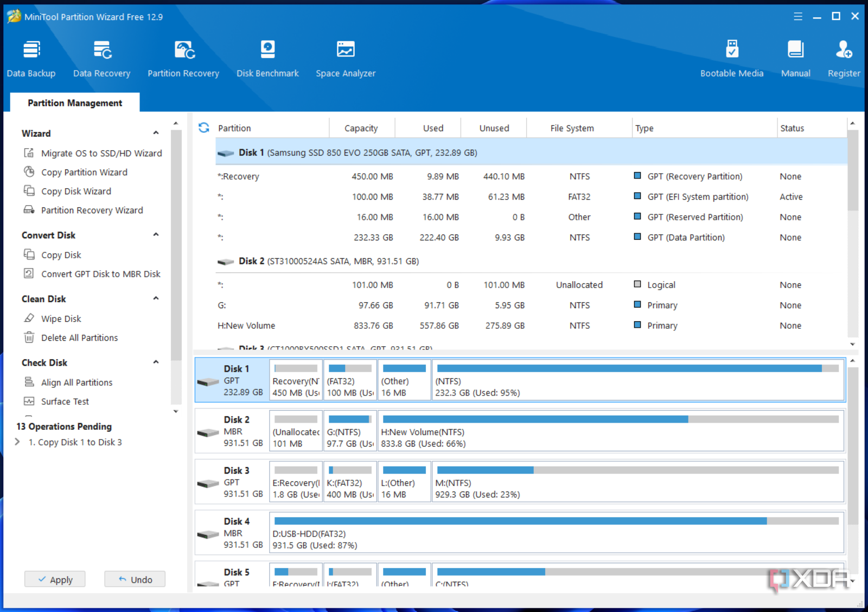
Task: Select Migrate OS to SSD/HD Wizard
Action: pyautogui.click(x=101, y=153)
